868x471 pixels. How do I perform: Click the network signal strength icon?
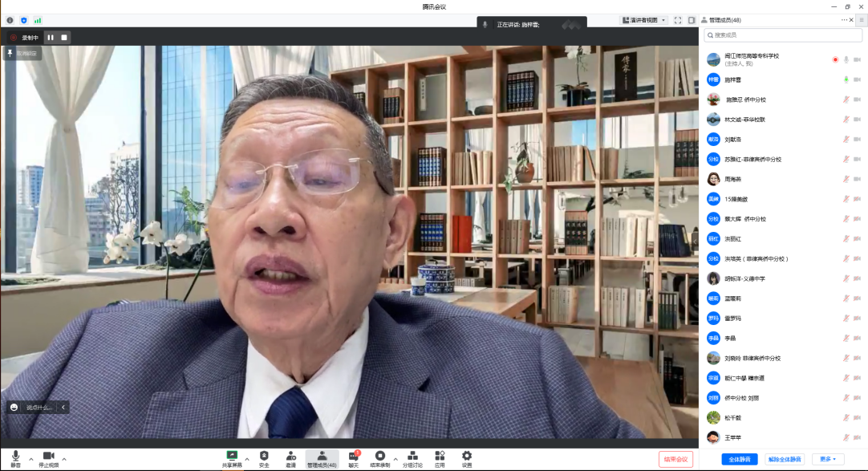(38, 20)
